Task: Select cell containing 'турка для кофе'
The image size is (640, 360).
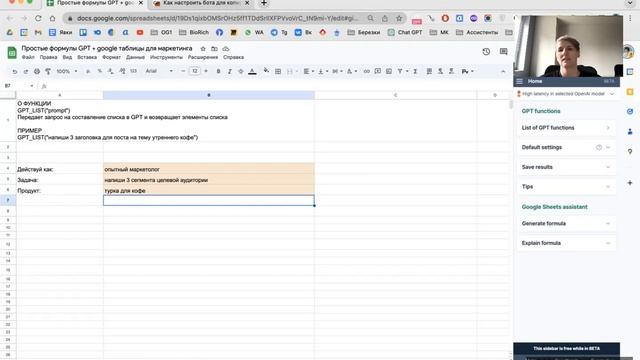Action: tap(209, 190)
